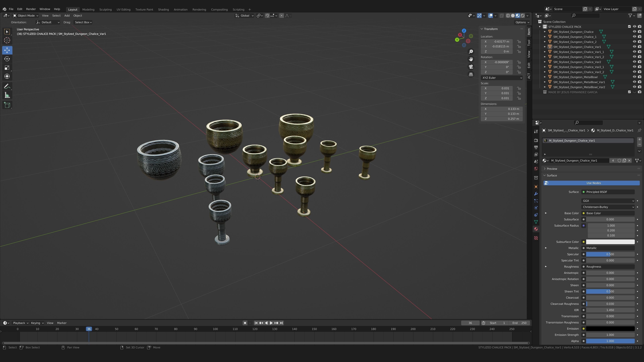Image resolution: width=644 pixels, height=362 pixels.
Task: Expand the Preview panel
Action: [552, 169]
